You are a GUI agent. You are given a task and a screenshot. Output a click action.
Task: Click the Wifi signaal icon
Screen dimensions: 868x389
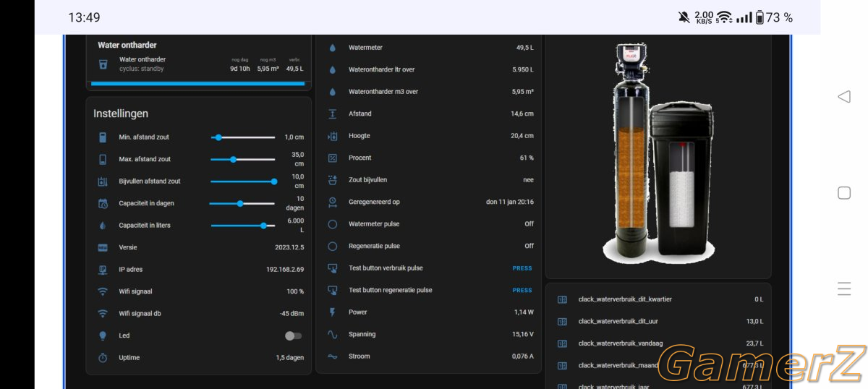103,291
